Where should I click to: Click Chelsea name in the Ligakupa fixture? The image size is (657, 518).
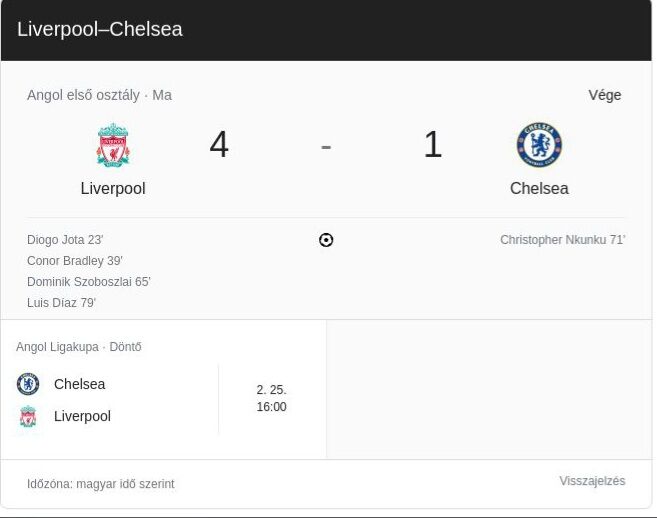click(80, 384)
